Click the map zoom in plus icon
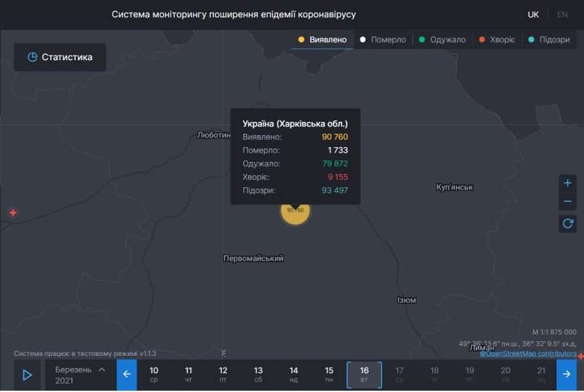 point(567,182)
